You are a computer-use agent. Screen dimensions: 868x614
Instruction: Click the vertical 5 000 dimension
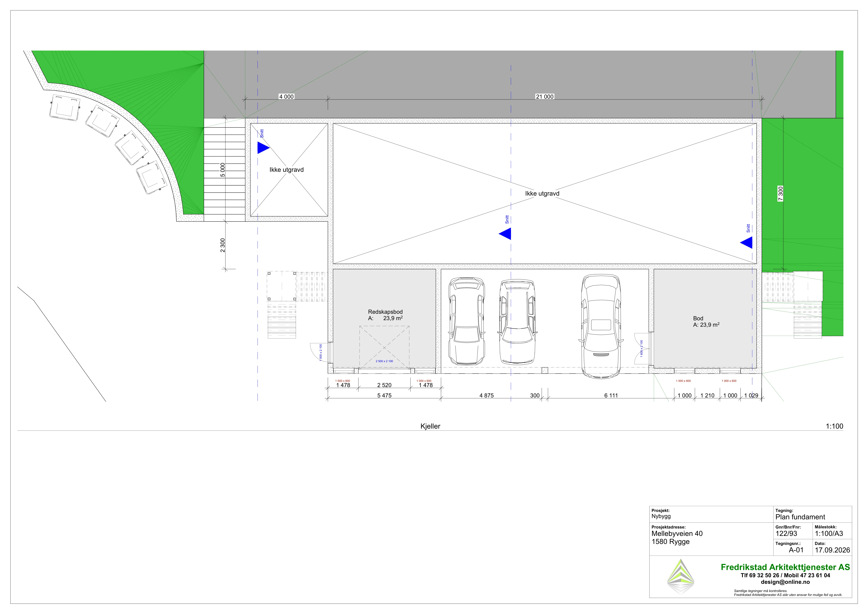[x=223, y=170]
